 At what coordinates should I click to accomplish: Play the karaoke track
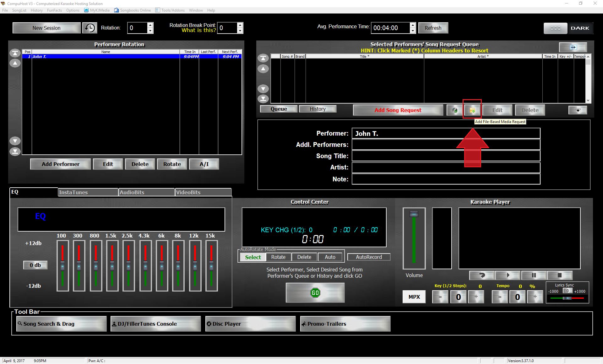508,275
